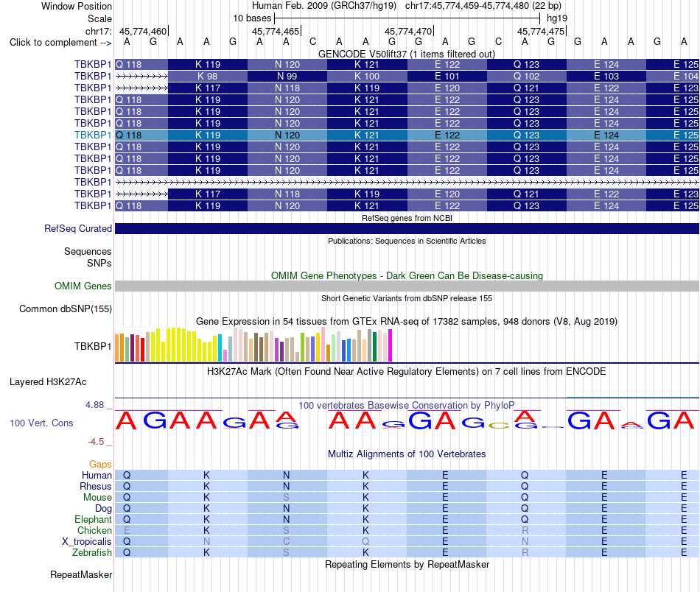Image resolution: width=700 pixels, height=592 pixels.
Task: Click the TBKBP1 label beside GTEx chart
Action: coord(93,346)
